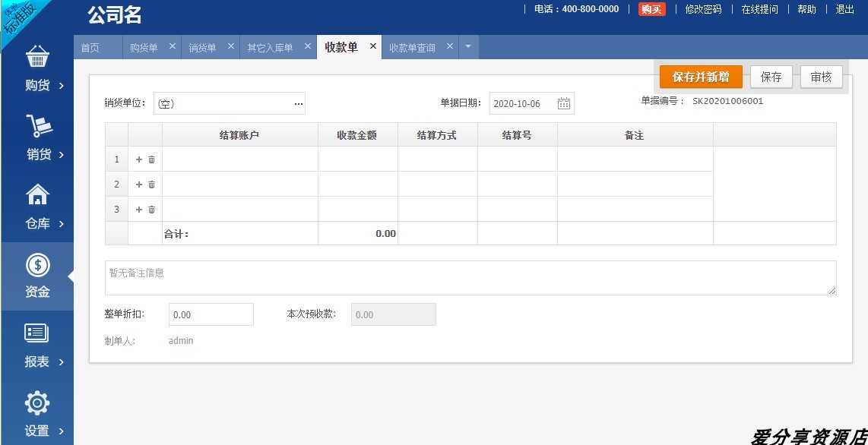Expand the 仓库 menu label
This screenshot has width=868, height=445.
point(38,223)
